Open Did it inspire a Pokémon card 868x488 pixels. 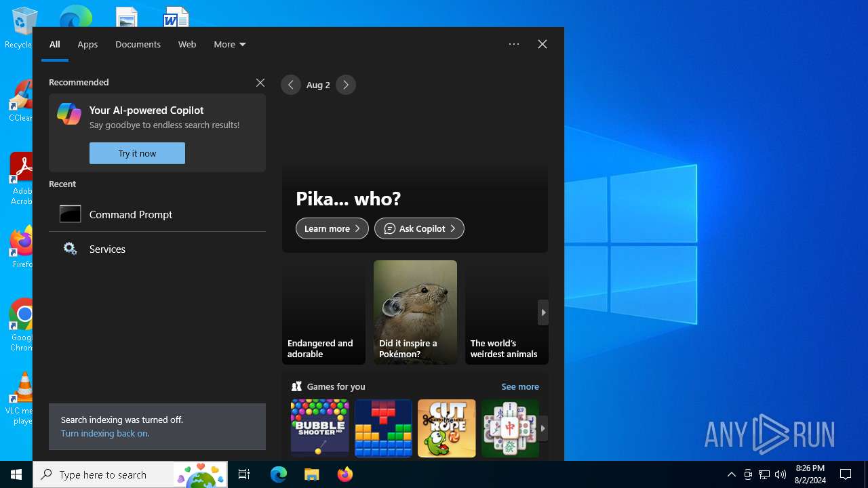[415, 312]
